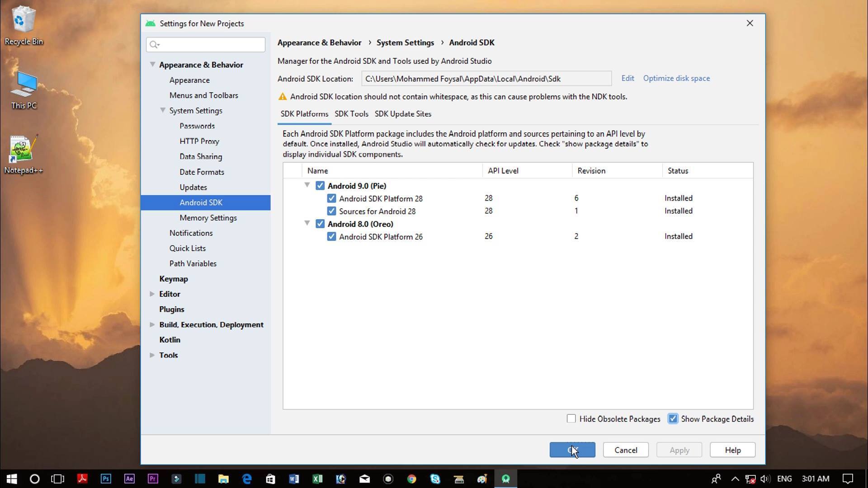
Task: Open the Windows Start menu
Action: point(12,479)
